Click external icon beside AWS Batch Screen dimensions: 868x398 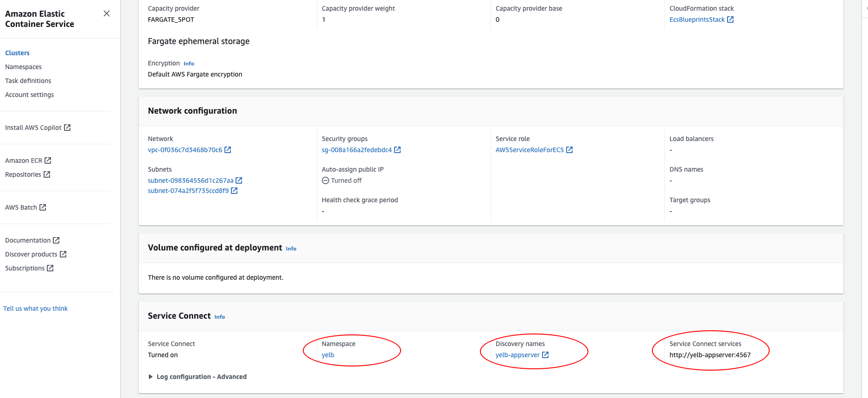43,207
